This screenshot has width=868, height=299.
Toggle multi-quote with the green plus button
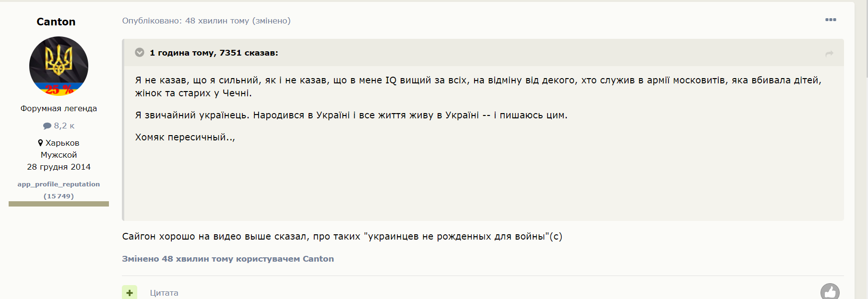[130, 292]
